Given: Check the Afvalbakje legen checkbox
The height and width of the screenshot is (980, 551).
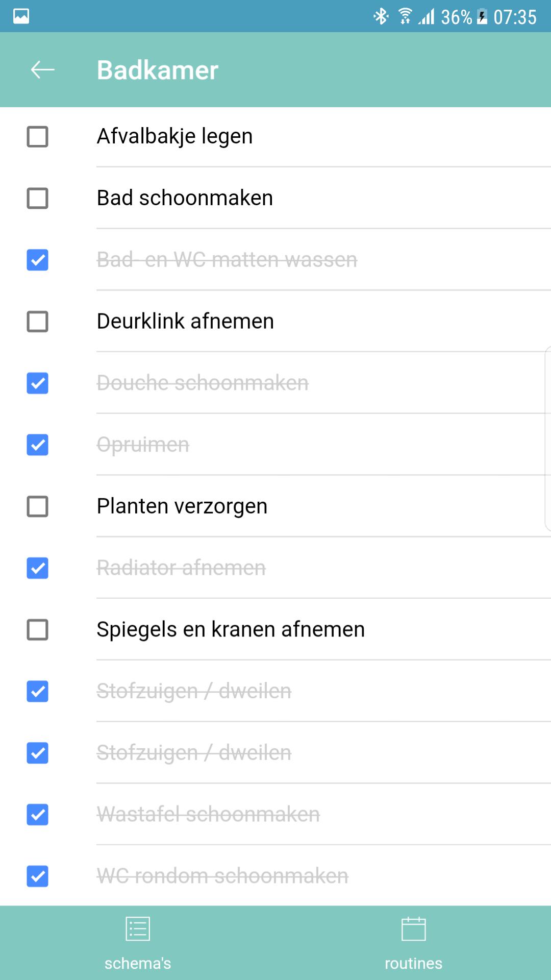Looking at the screenshot, I should [37, 137].
